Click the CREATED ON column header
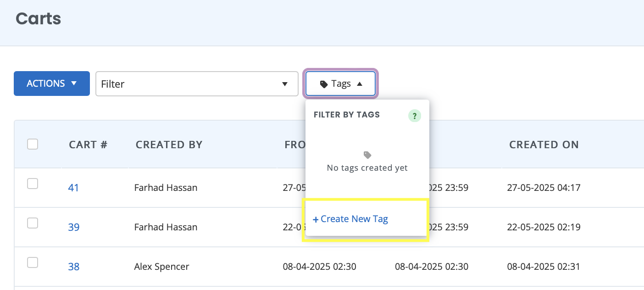The height and width of the screenshot is (290, 644). 544,145
